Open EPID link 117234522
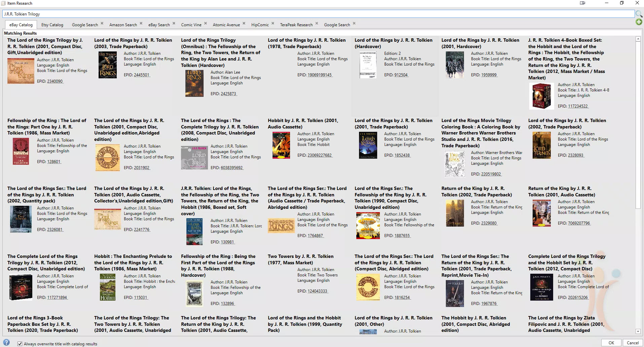Image resolution: width=644 pixels, height=347 pixels. point(578,106)
